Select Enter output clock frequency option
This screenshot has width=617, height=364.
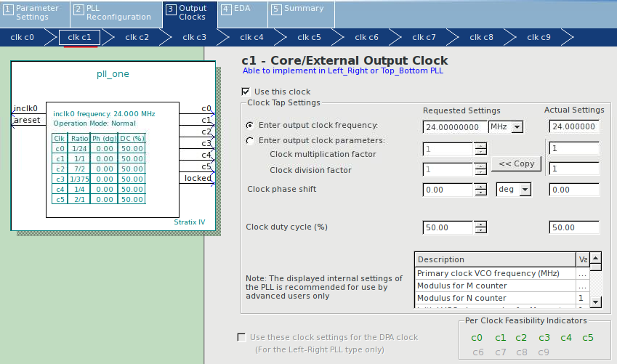pos(249,125)
